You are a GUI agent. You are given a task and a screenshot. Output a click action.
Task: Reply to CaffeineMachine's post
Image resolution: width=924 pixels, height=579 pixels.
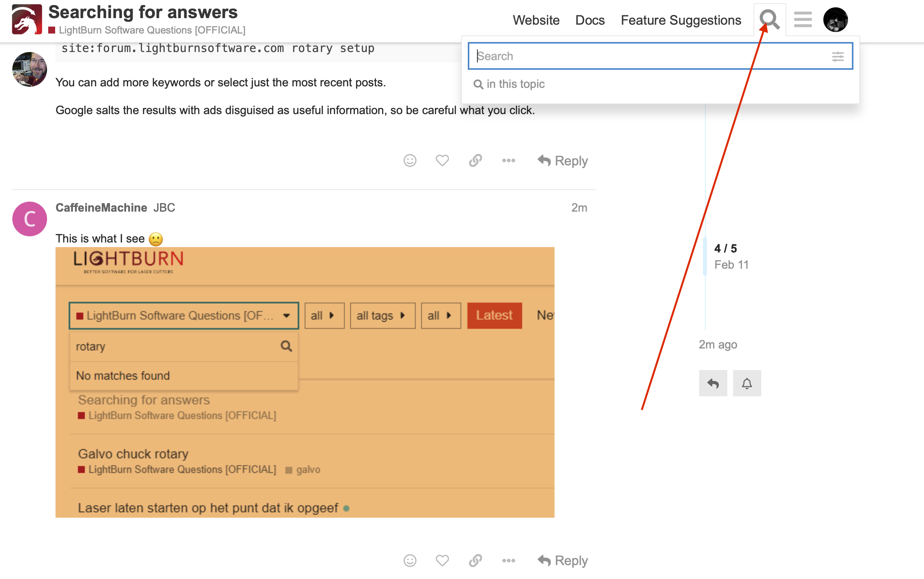(x=563, y=560)
